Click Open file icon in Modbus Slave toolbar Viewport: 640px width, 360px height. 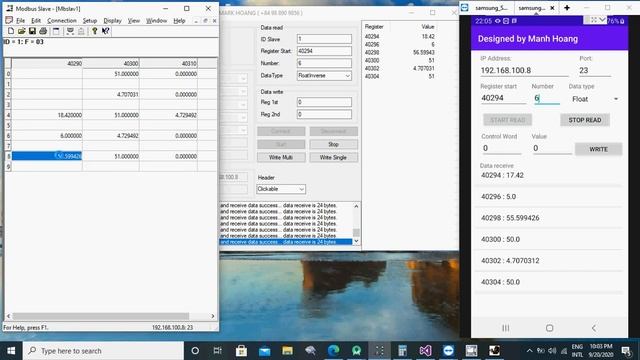(21, 31)
